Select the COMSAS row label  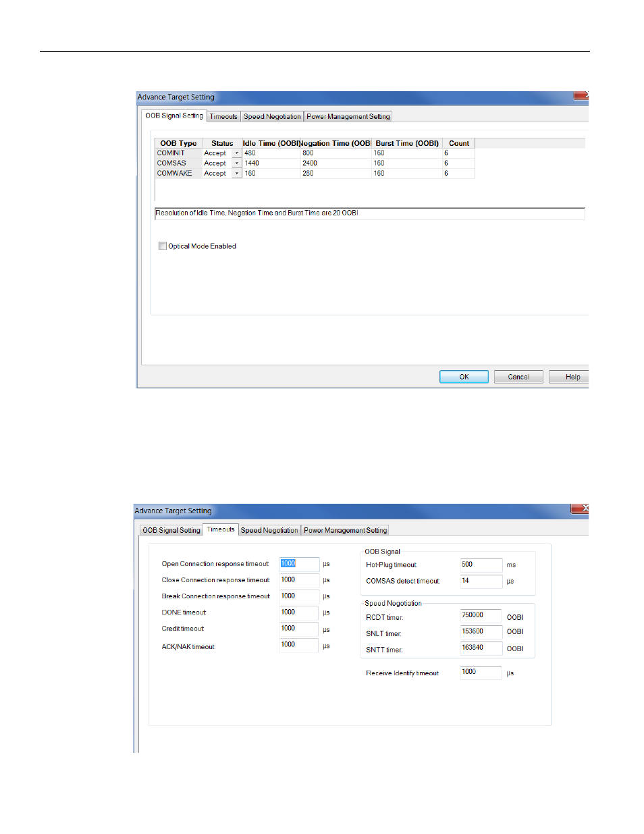[x=179, y=163]
